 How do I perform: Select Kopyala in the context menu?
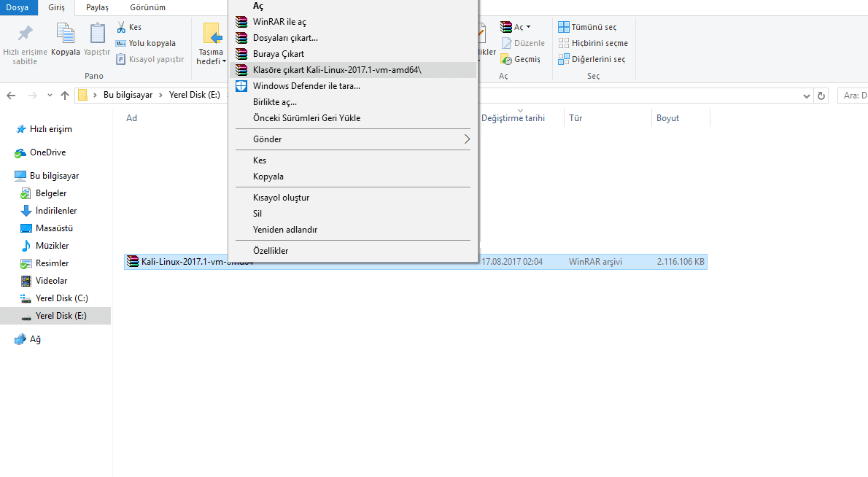coord(352,177)
